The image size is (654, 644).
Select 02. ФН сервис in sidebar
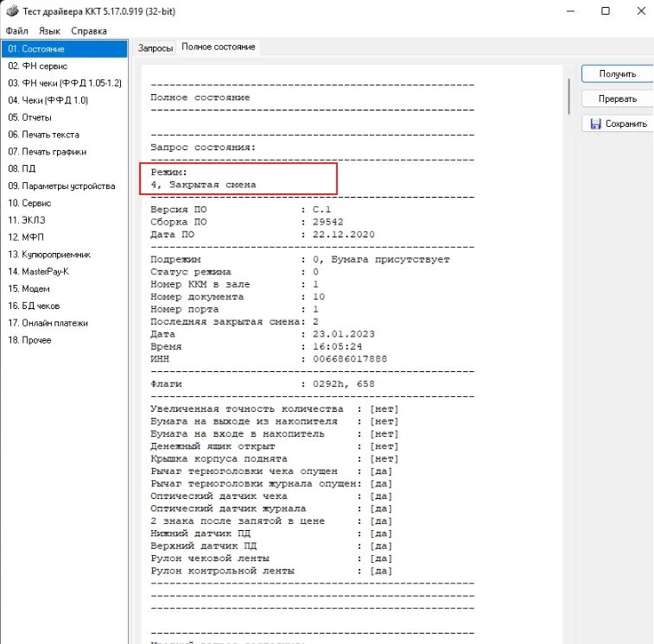click(x=65, y=66)
